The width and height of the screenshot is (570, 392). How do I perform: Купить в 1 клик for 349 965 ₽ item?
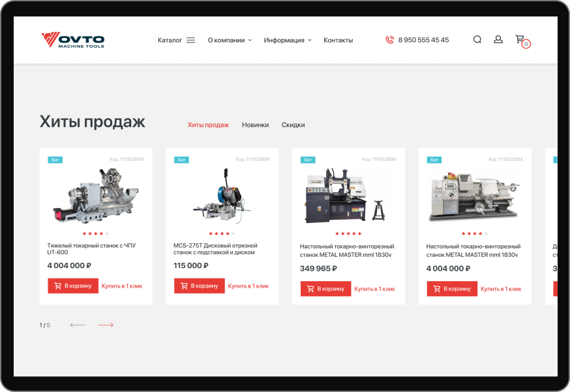(374, 289)
